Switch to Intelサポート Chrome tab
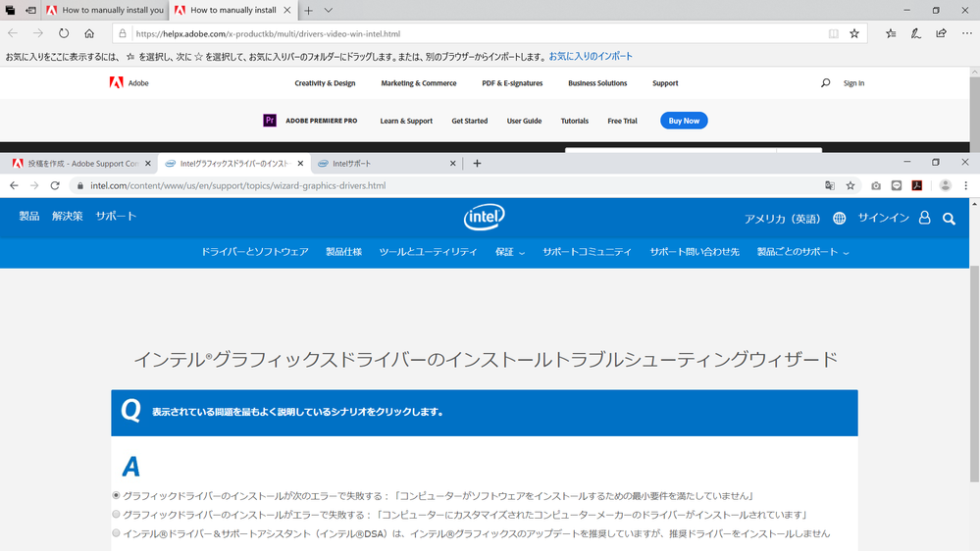980x551 pixels. pyautogui.click(x=387, y=163)
